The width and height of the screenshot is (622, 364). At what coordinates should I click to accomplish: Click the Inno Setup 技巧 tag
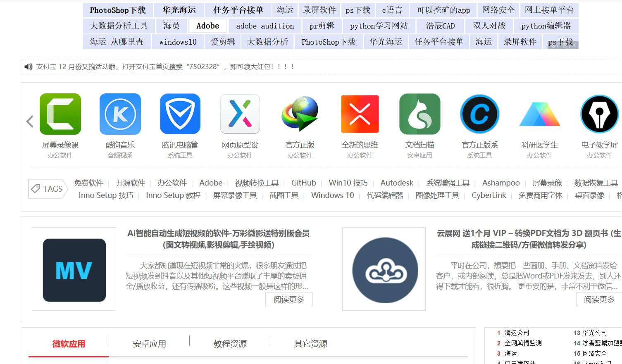coord(106,195)
